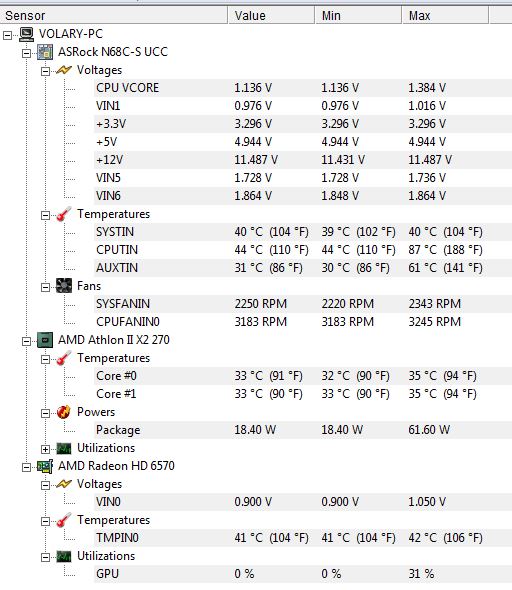Collapse the motherboard Voltages group

pyautogui.click(x=45, y=71)
